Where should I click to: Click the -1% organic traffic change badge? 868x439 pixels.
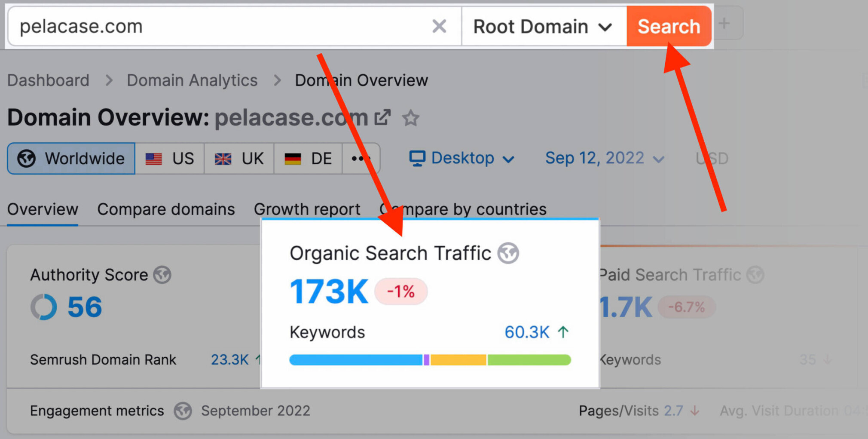click(401, 292)
